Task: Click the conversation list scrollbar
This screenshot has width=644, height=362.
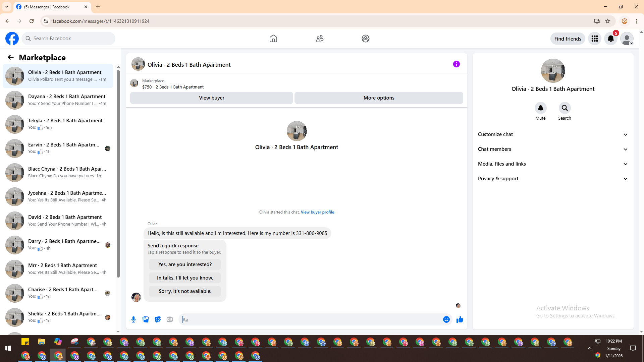Action: (x=118, y=174)
